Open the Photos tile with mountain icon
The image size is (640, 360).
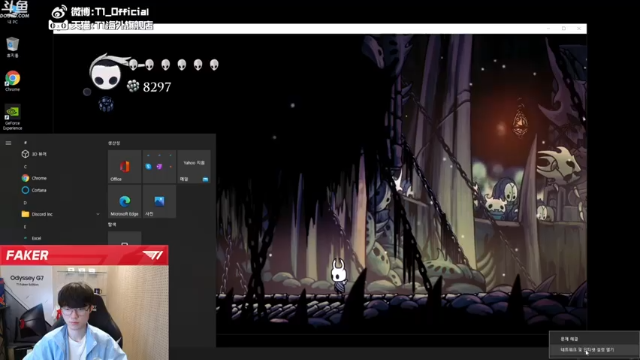tap(159, 201)
